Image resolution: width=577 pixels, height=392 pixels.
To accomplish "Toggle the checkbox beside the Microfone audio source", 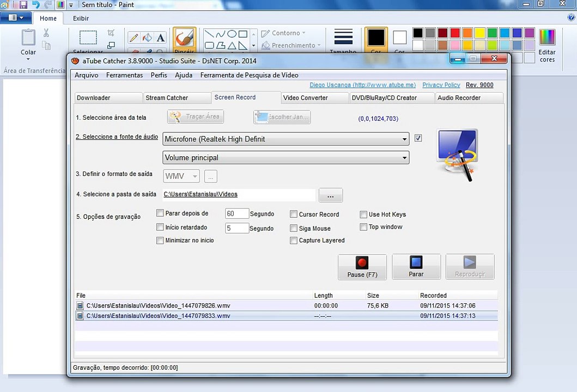I will click(x=418, y=138).
